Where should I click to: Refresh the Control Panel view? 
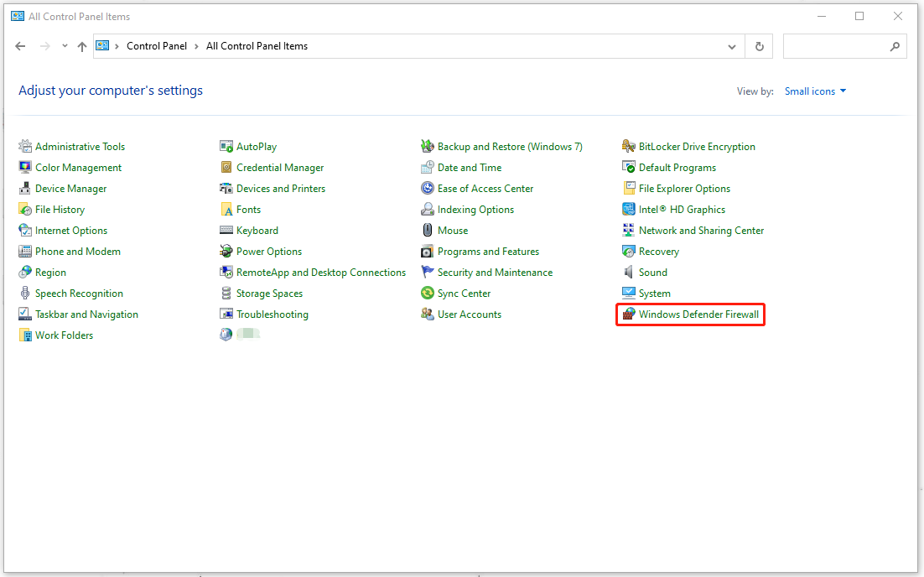[759, 46]
